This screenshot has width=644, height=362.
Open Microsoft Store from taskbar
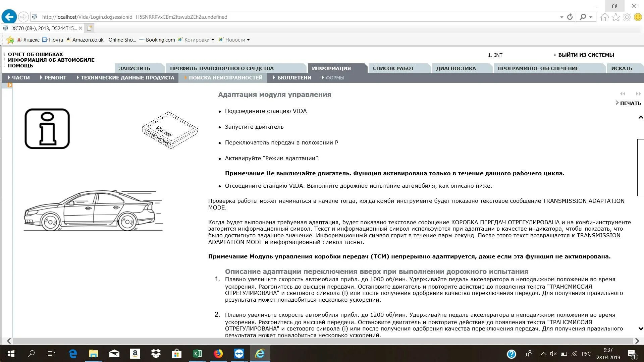click(x=176, y=354)
